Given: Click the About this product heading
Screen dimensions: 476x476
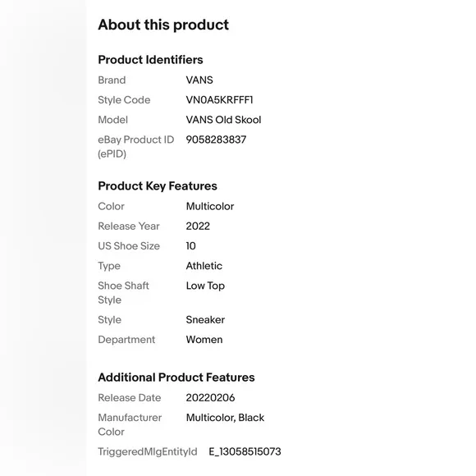Looking at the screenshot, I should pyautogui.click(x=163, y=25).
